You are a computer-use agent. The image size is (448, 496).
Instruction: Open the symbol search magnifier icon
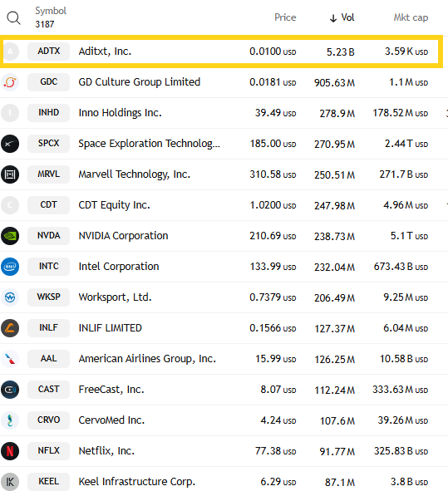coord(13,17)
